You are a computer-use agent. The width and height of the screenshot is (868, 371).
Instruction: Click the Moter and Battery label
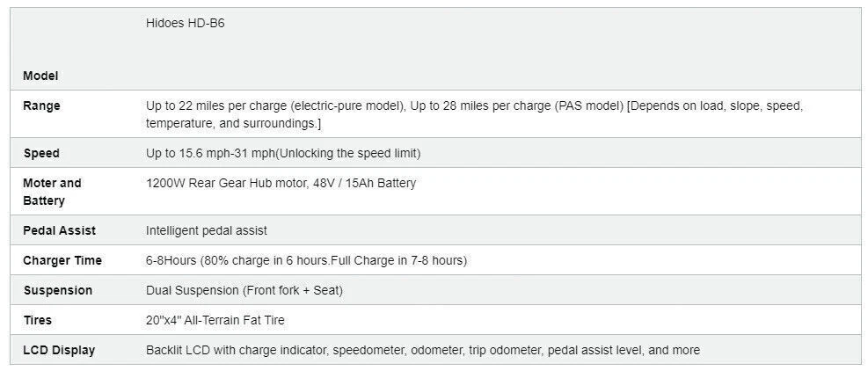pos(52,192)
